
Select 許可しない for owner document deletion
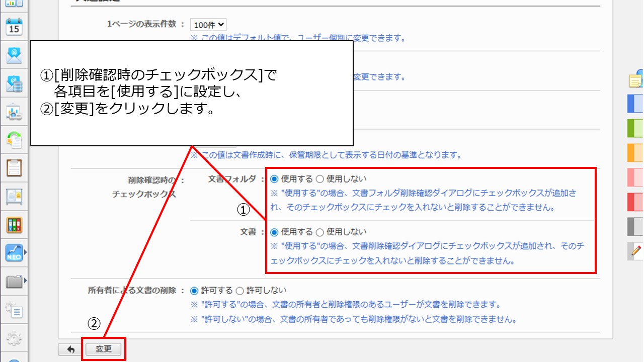pyautogui.click(x=239, y=291)
